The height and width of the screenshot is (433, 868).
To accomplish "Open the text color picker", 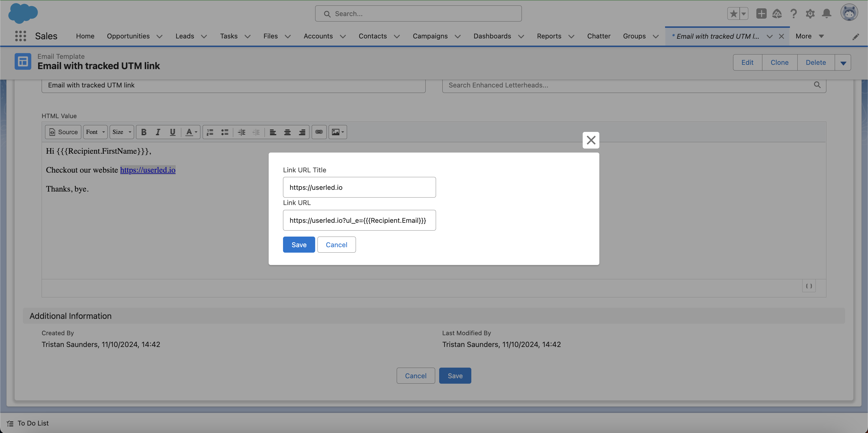I will point(191,132).
